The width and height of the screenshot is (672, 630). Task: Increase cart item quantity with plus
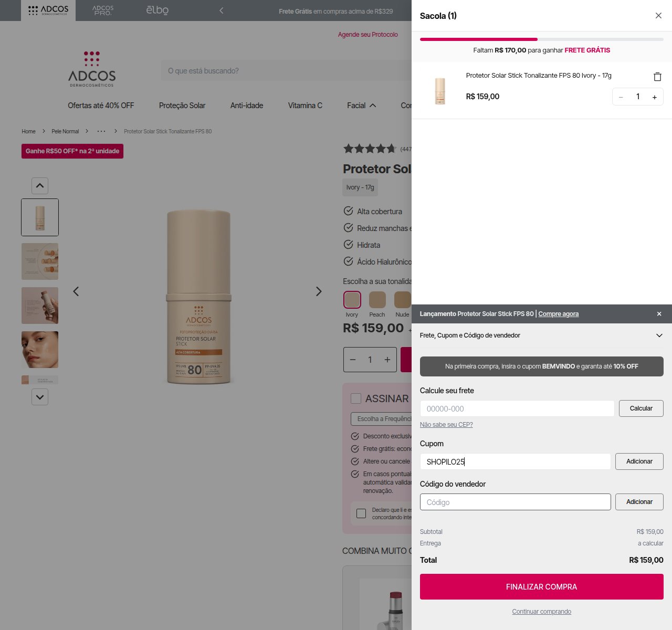click(655, 97)
